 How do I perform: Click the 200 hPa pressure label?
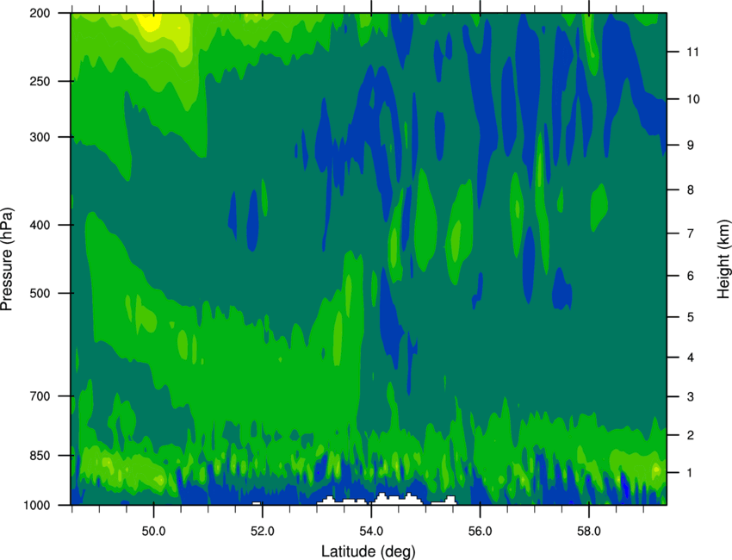[x=40, y=13]
